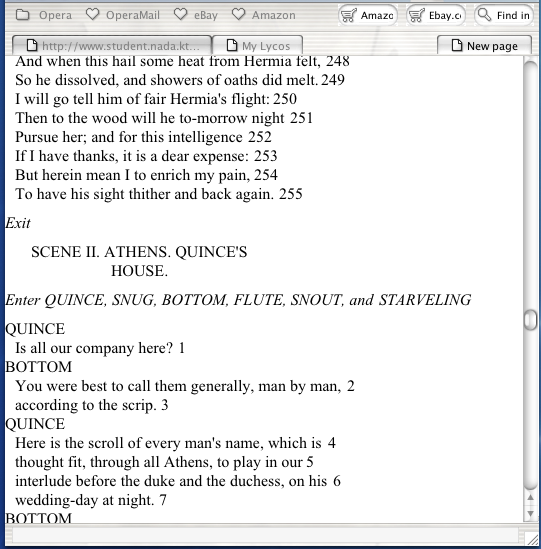The image size is (541, 549).
Task: Click the line 'Is all our company here? 1'
Action: click(x=100, y=348)
